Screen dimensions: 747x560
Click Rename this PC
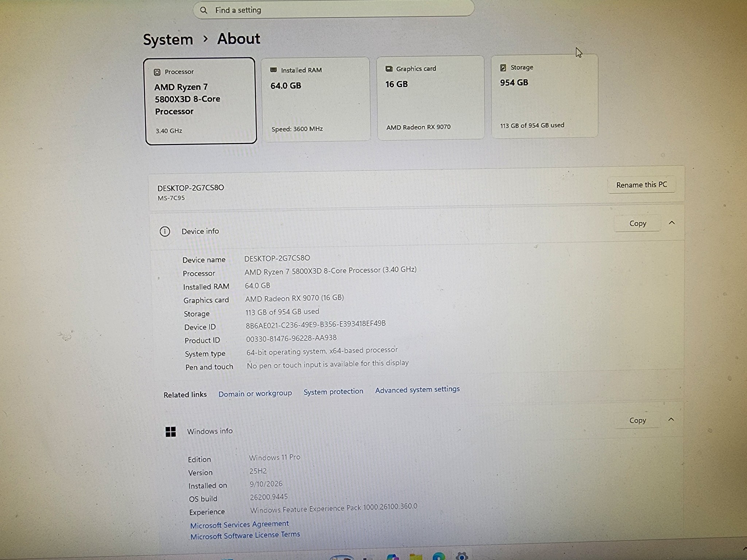click(x=642, y=185)
